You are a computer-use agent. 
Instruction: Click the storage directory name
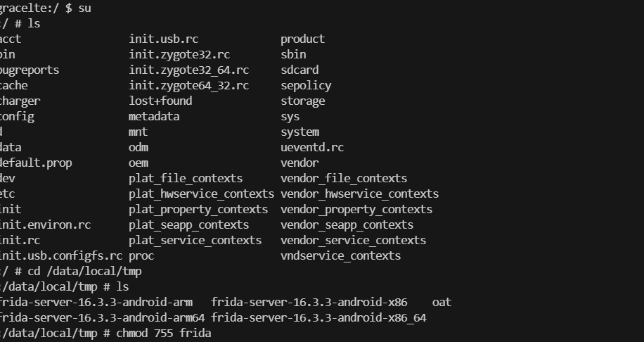pyautogui.click(x=302, y=101)
